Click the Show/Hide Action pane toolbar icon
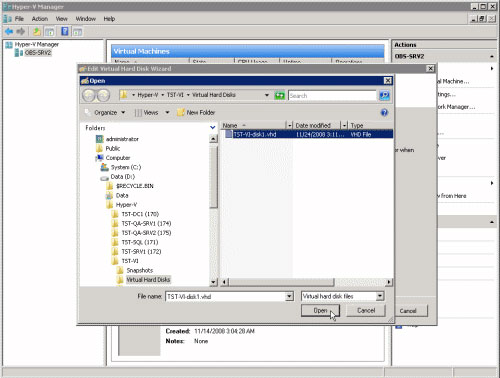Image resolution: width=500 pixels, height=378 pixels. click(x=78, y=32)
